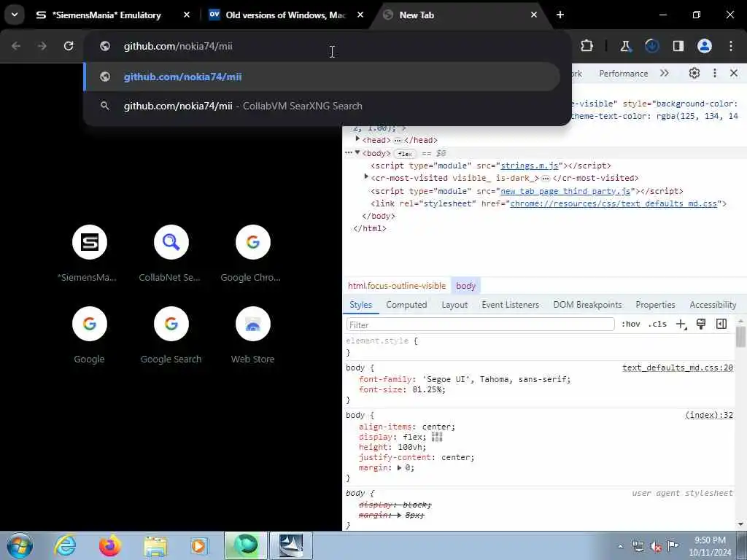The image size is (747, 560).
Task: Open Windows Explorer folder in taskbar
Action: 155,547
